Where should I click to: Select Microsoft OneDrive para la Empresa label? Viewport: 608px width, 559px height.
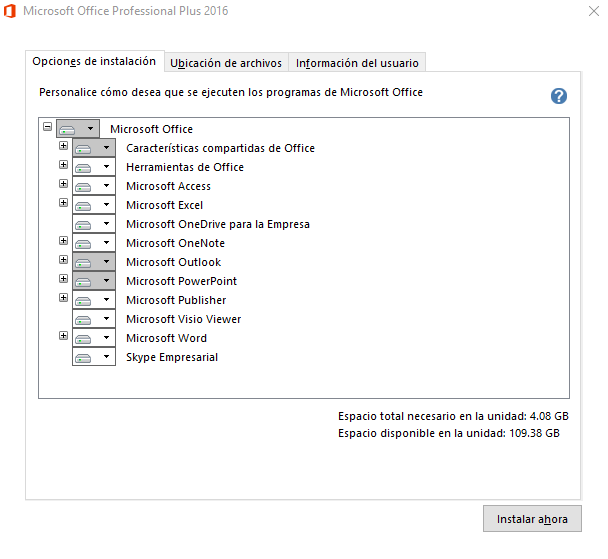[x=218, y=224]
